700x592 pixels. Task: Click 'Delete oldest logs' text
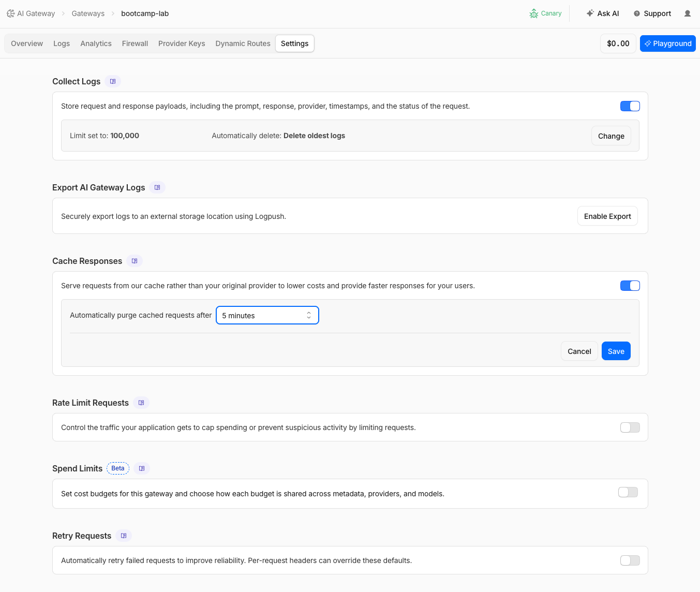(314, 136)
